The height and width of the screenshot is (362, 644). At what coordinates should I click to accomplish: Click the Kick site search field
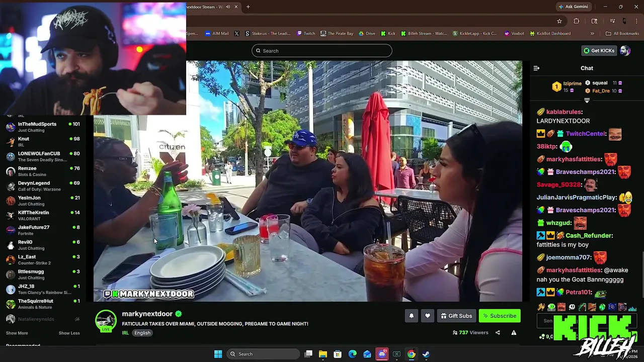tap(322, 51)
